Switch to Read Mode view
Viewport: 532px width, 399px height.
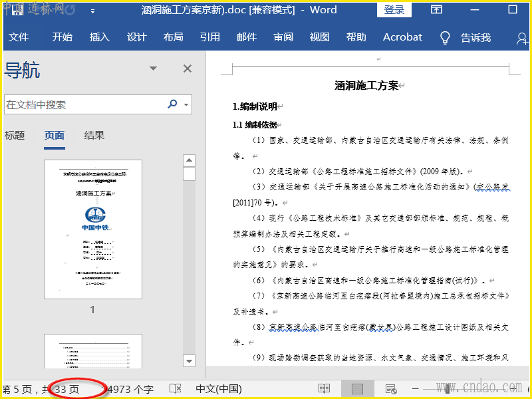point(324,388)
